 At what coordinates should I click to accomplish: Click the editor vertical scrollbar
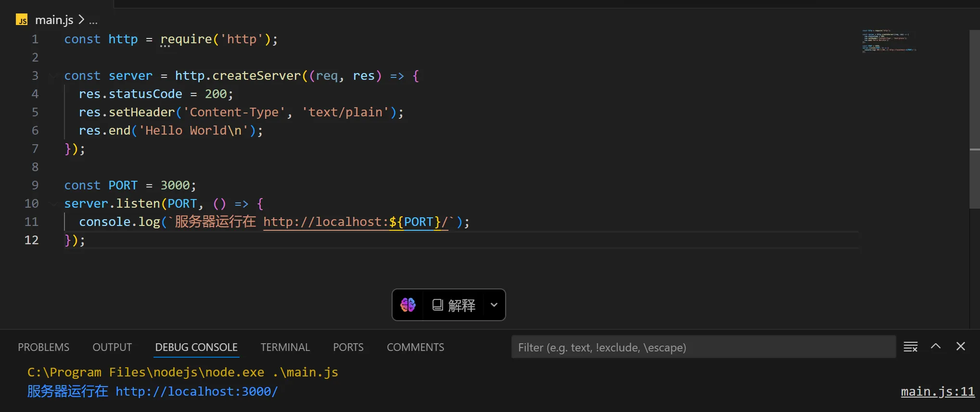974,120
